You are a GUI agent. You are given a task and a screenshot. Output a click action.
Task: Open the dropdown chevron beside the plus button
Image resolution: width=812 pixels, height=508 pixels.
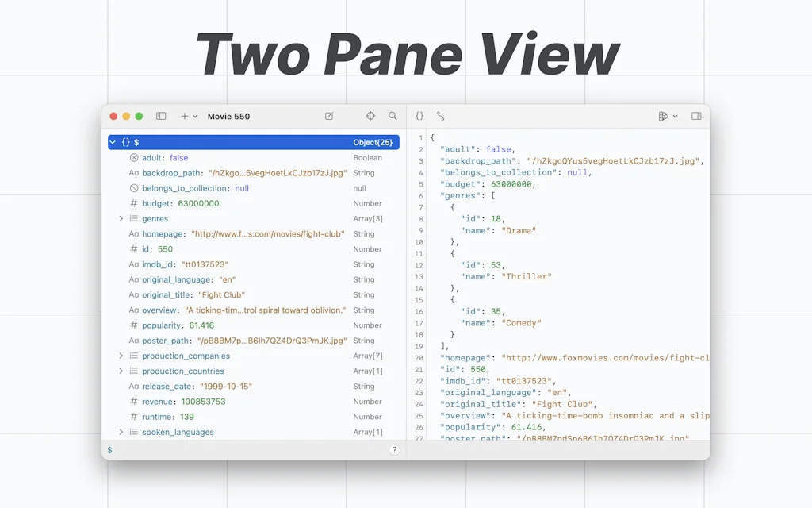tap(194, 116)
